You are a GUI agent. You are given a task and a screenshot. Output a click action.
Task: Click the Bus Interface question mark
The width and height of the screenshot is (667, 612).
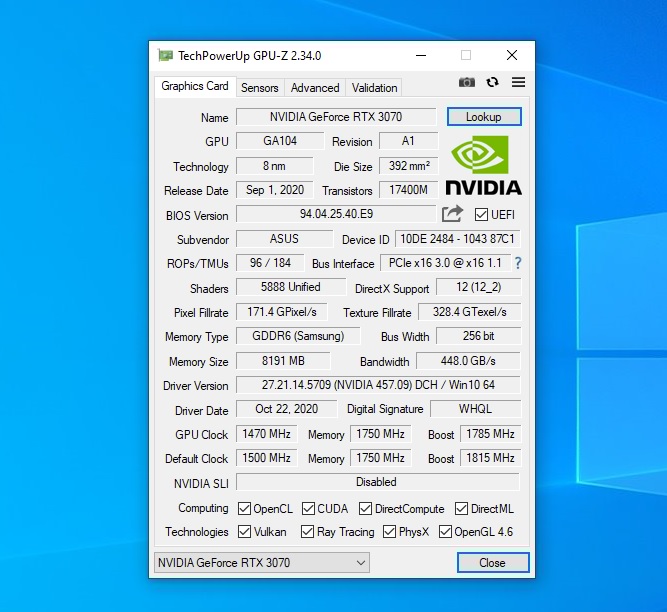(x=518, y=263)
